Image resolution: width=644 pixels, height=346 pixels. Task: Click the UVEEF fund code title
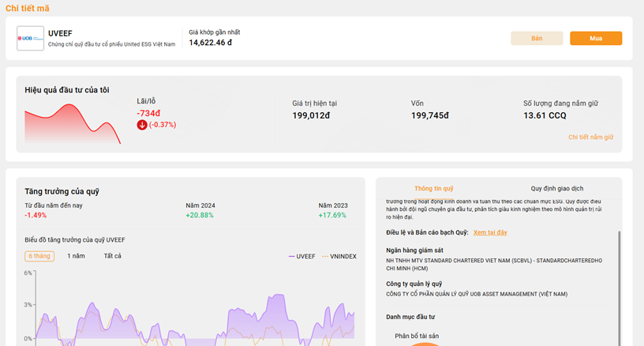60,34
